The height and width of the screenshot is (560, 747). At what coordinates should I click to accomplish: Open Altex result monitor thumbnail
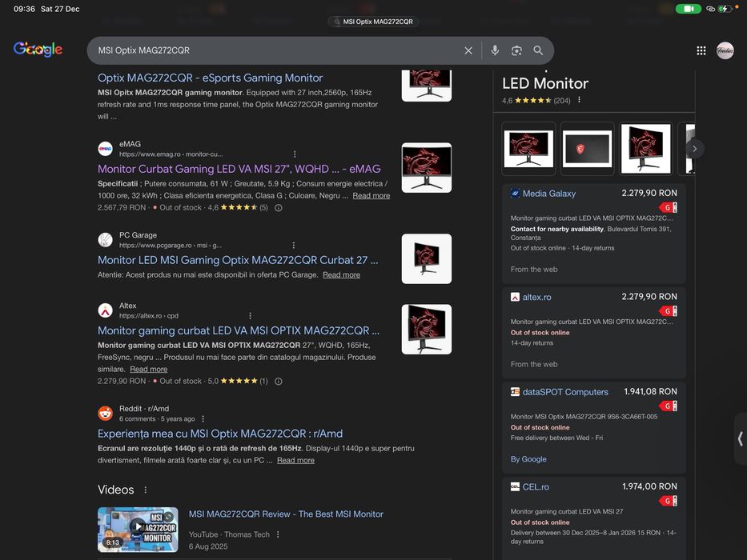pyautogui.click(x=427, y=329)
